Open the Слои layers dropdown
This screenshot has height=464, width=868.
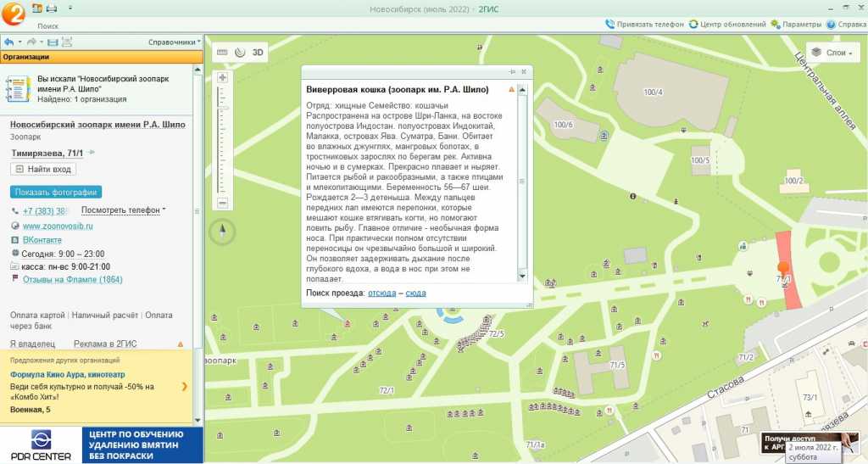(x=833, y=53)
